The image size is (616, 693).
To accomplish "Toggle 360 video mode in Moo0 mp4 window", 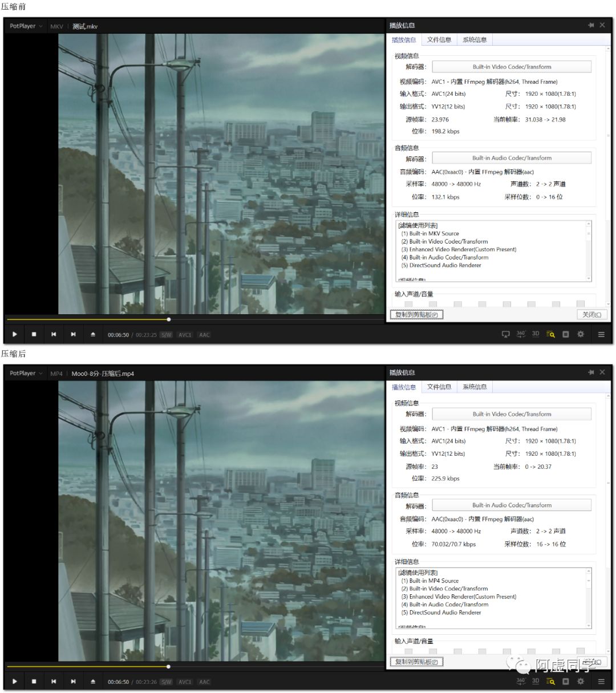I will coord(521,680).
